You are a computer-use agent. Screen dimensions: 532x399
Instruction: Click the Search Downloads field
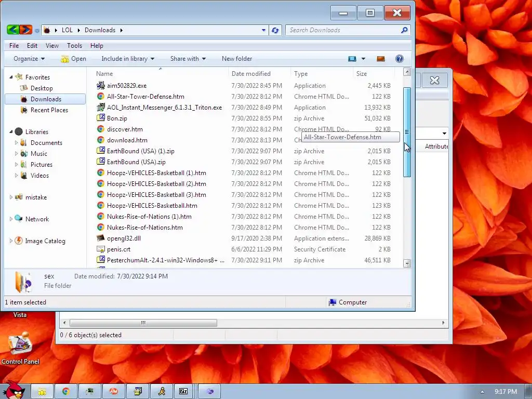point(344,30)
